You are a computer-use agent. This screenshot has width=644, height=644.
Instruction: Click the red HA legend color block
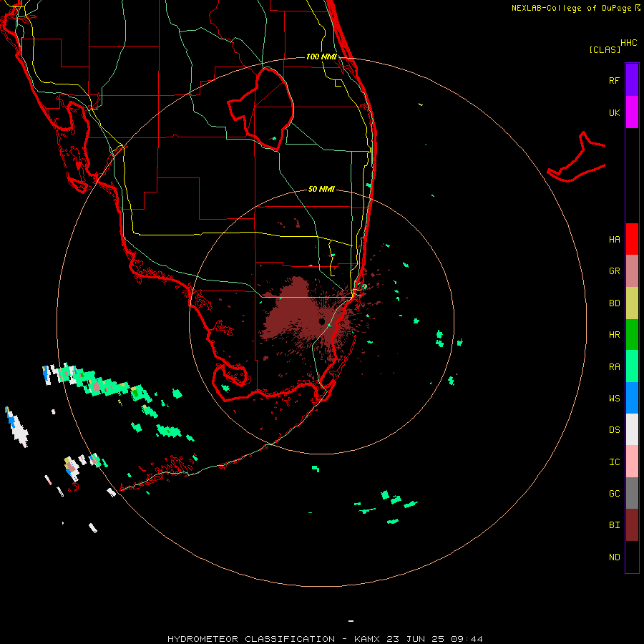coord(632,239)
